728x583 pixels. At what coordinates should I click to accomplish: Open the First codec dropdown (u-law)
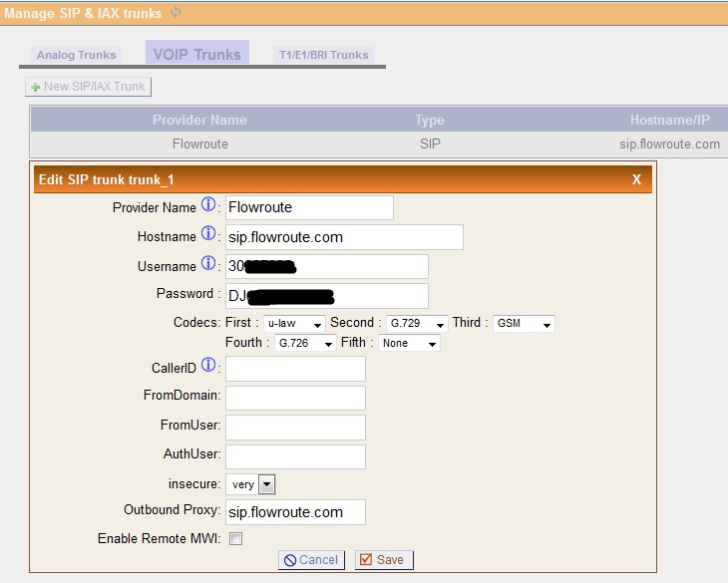[294, 323]
